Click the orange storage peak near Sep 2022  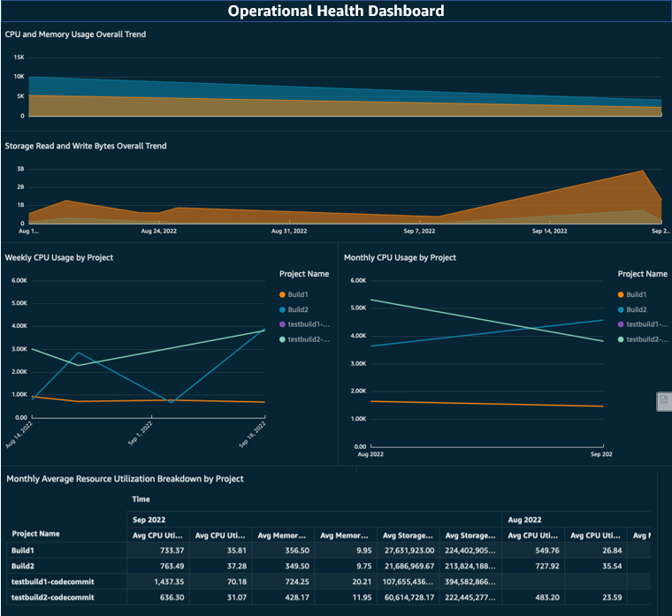click(642, 171)
